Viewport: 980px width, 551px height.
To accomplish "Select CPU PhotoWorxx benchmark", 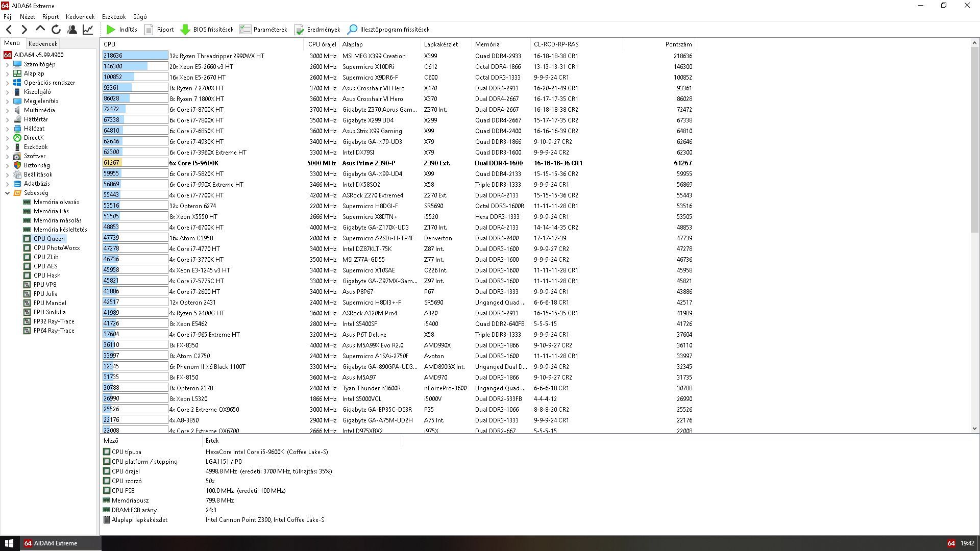I will (57, 248).
